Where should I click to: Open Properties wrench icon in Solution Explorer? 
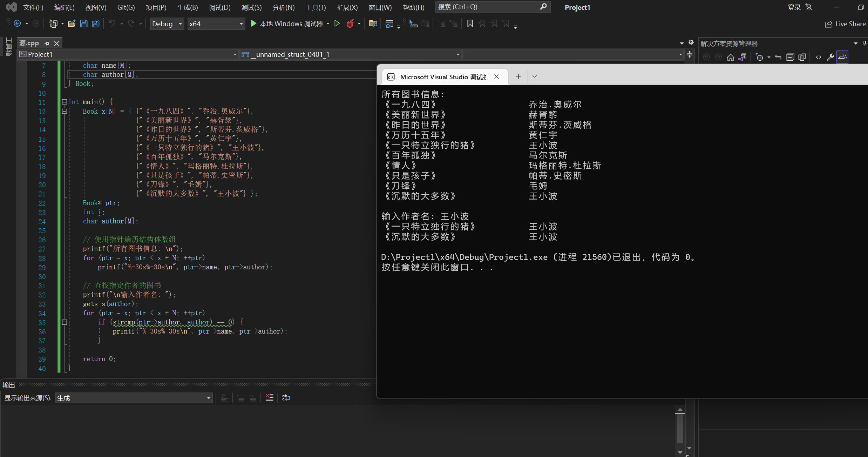click(830, 57)
